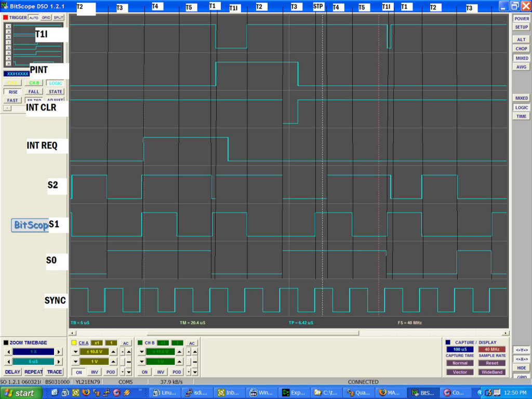The image size is (532, 399).
Task: Expand hidden system tray icons arrow
Action: pyautogui.click(x=480, y=393)
